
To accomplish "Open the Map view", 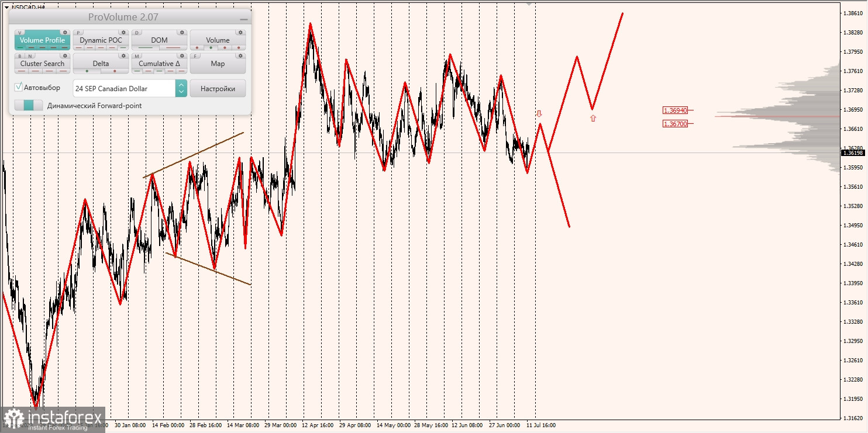I will pyautogui.click(x=218, y=63).
